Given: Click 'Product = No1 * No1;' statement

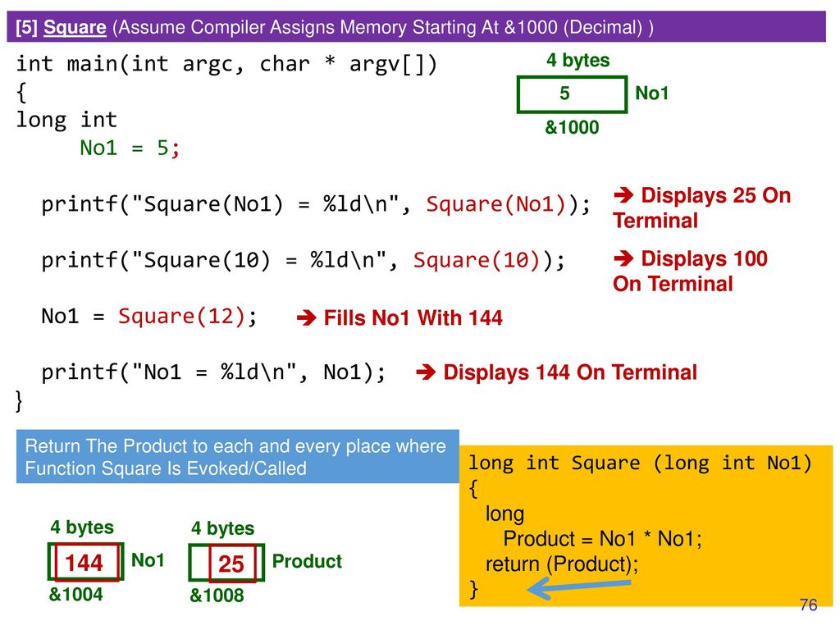Looking at the screenshot, I should (603, 539).
